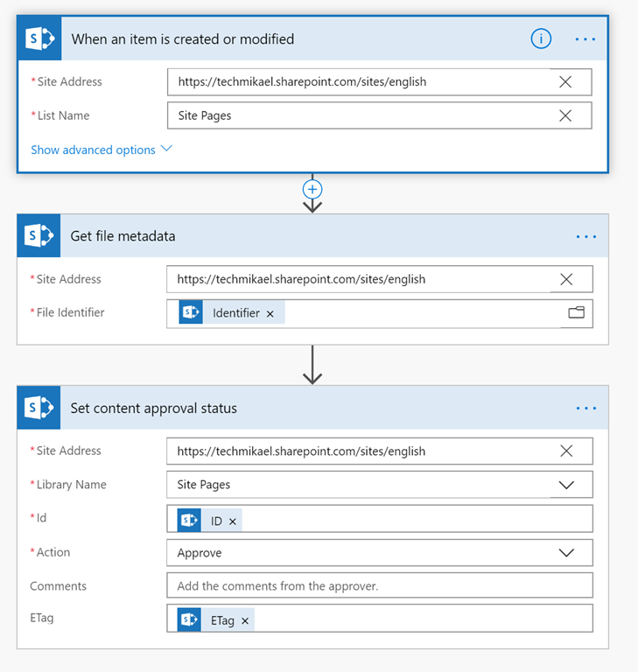Click the List Name field with Site Pages

(x=380, y=115)
